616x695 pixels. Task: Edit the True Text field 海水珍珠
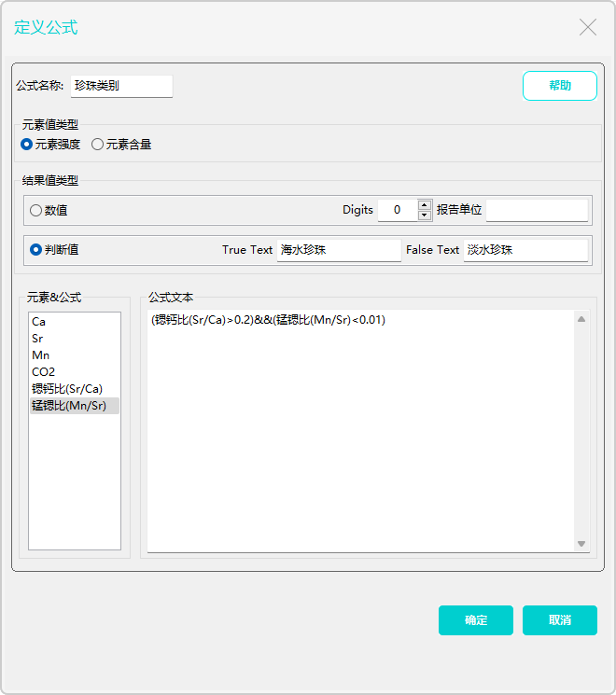(x=339, y=250)
